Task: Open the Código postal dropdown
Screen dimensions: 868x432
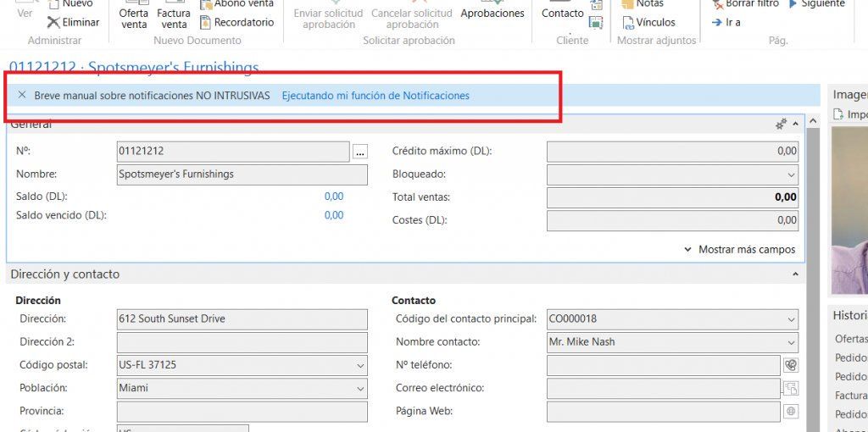Action: 360,365
